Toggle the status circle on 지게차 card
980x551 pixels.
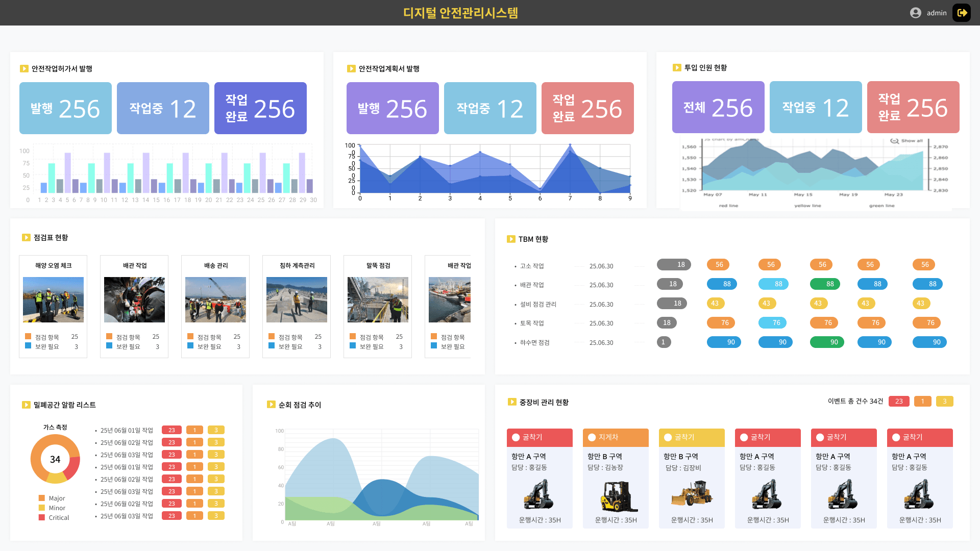pyautogui.click(x=592, y=437)
